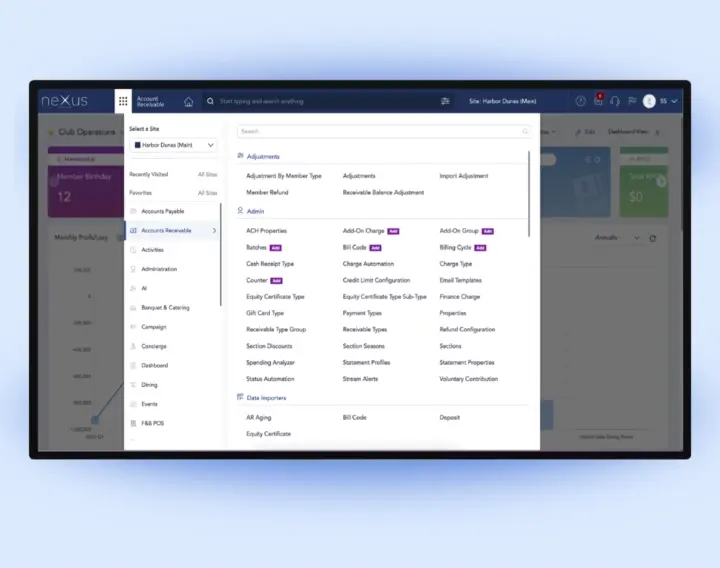Select Banquet & Catering from module list
Screen dimensions: 720x568
[x=165, y=308]
